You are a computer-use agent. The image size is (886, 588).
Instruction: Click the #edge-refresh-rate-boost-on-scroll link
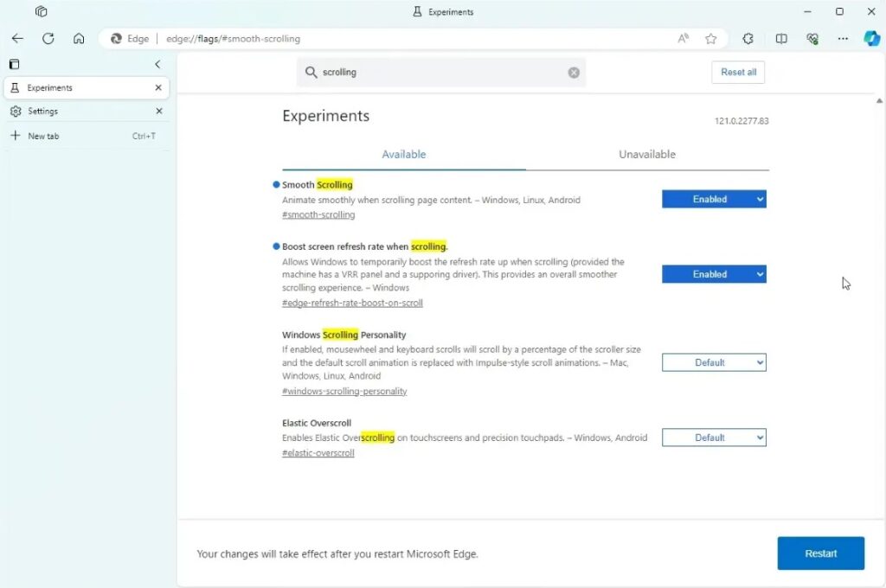coord(352,304)
